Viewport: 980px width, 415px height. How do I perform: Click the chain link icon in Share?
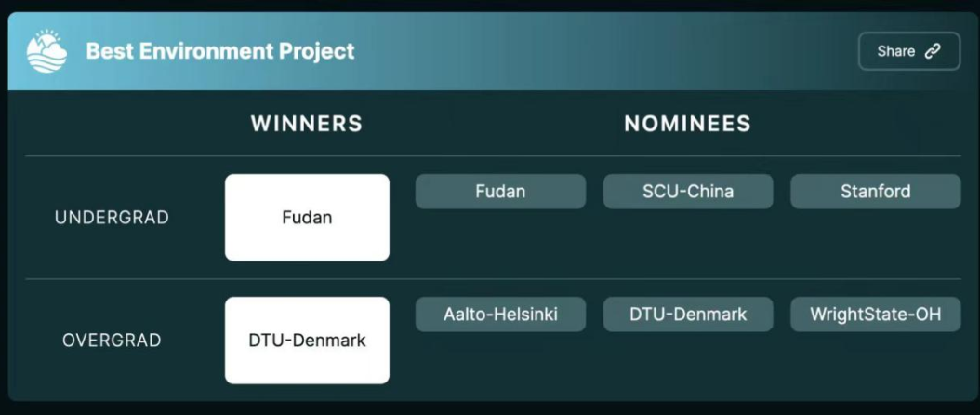tap(932, 51)
